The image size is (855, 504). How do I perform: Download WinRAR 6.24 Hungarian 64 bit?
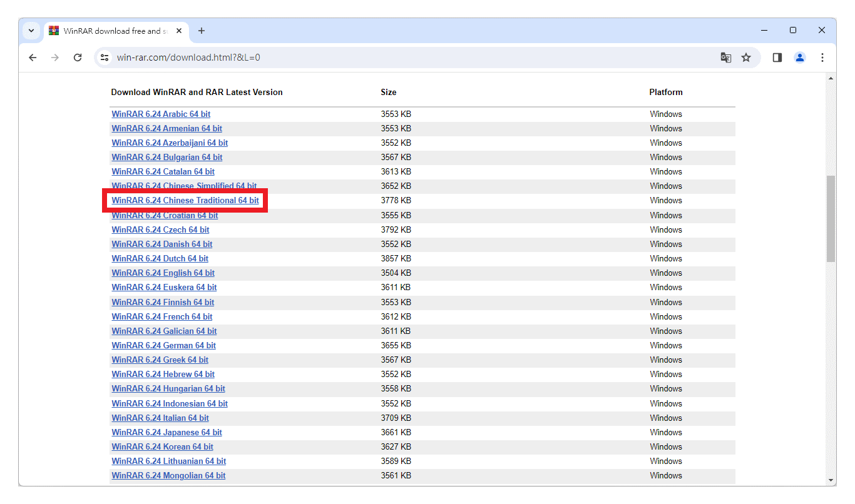(x=168, y=388)
